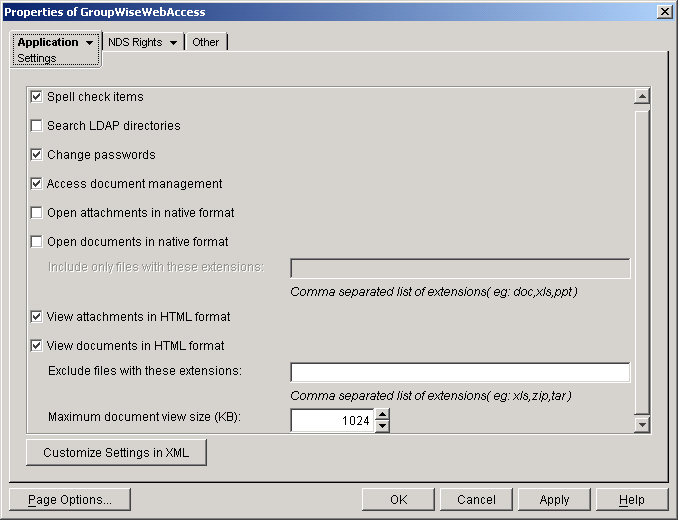The height and width of the screenshot is (520, 678).
Task: Uncheck View attachments in HTML format
Action: point(36,316)
